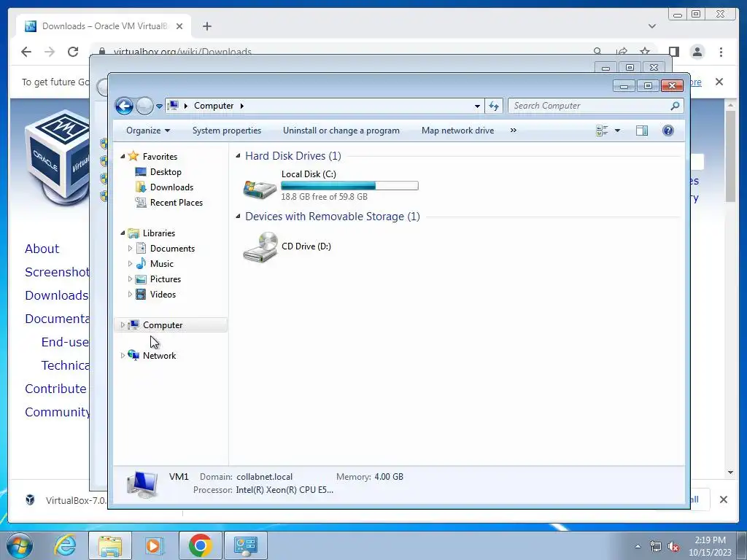Image resolution: width=747 pixels, height=560 pixels.
Task: Click Uninstall or change a program
Action: click(x=341, y=131)
